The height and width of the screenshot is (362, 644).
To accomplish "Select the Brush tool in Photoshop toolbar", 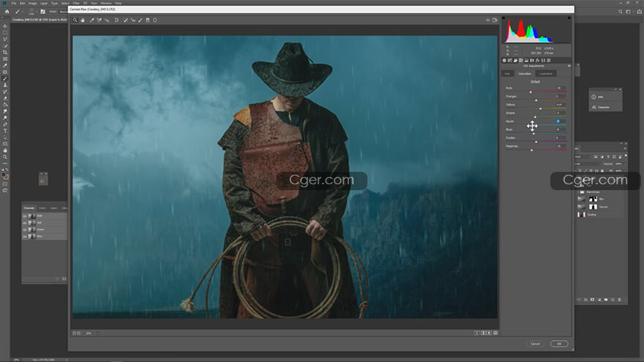I will click(x=5, y=78).
